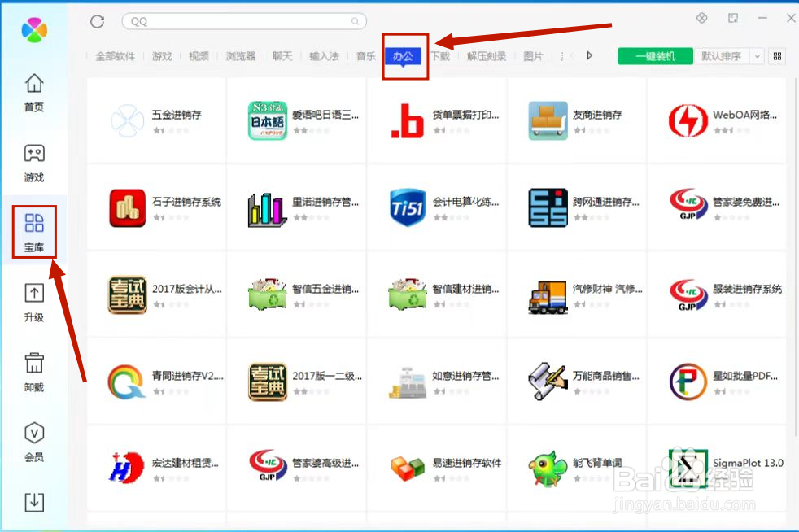Select the 图片 category tab
The width and height of the screenshot is (799, 532).
click(x=533, y=56)
